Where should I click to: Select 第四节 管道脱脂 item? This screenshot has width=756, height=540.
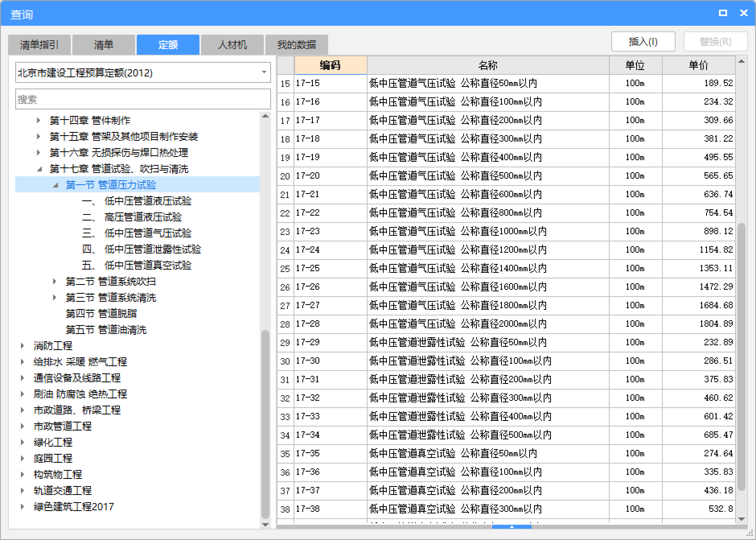101,313
